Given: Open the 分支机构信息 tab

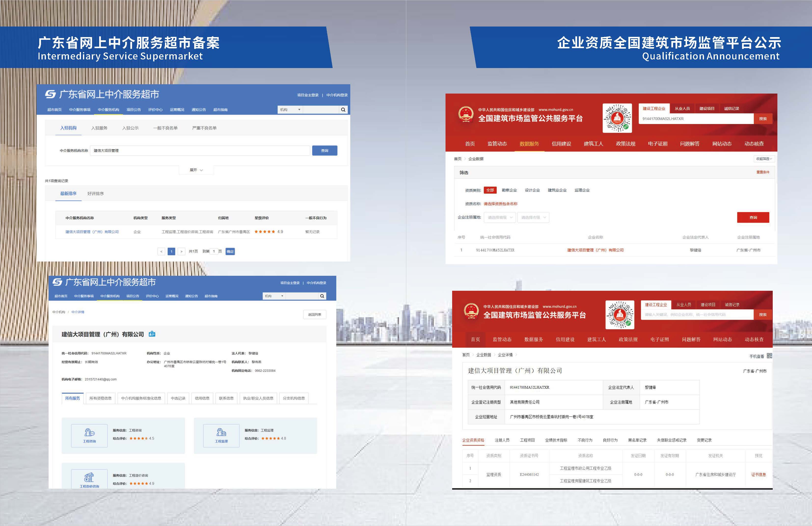Looking at the screenshot, I should coord(294,398).
